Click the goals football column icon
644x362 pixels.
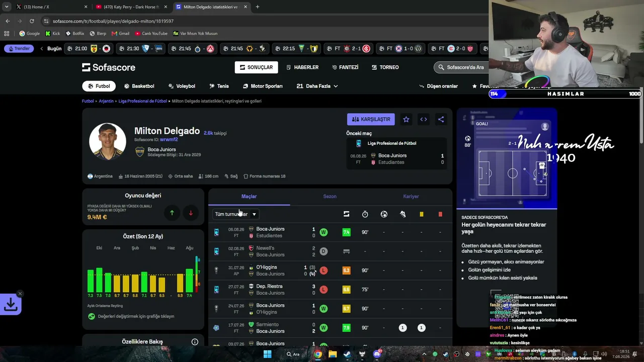pyautogui.click(x=384, y=214)
